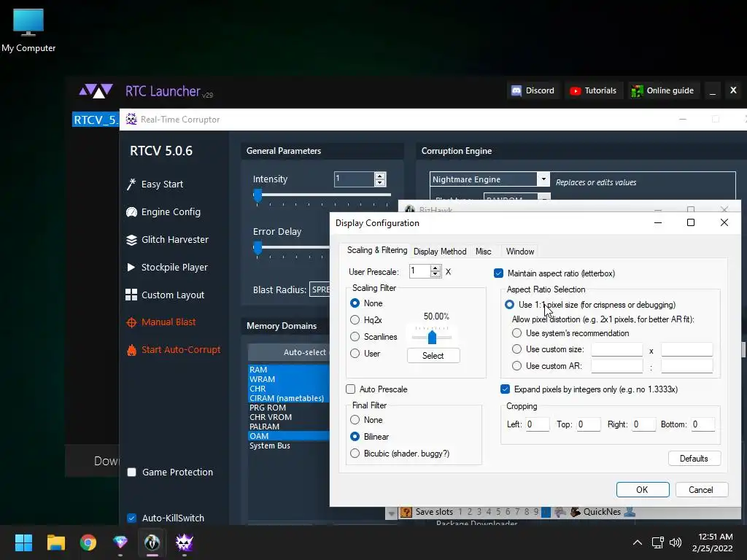
Task: Enable Game Protection in RTCV
Action: point(132,472)
